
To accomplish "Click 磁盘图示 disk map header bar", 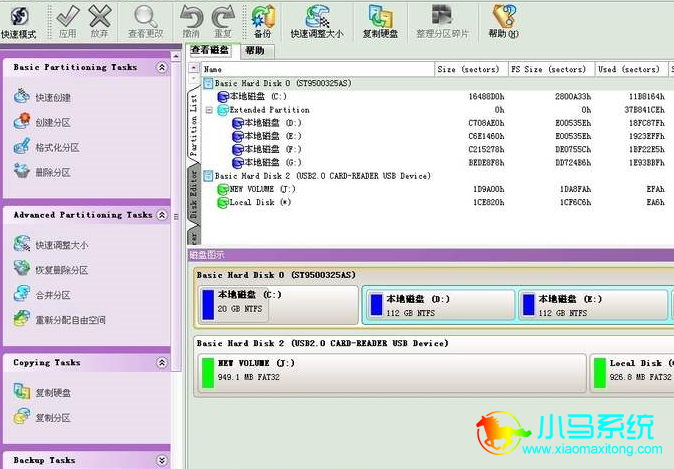I will point(431,255).
